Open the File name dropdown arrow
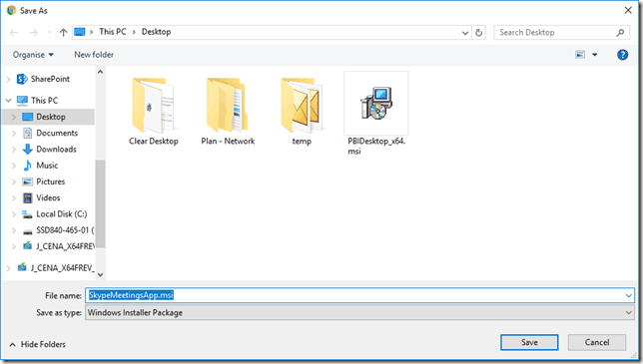This screenshot has width=643, height=364. [x=629, y=295]
